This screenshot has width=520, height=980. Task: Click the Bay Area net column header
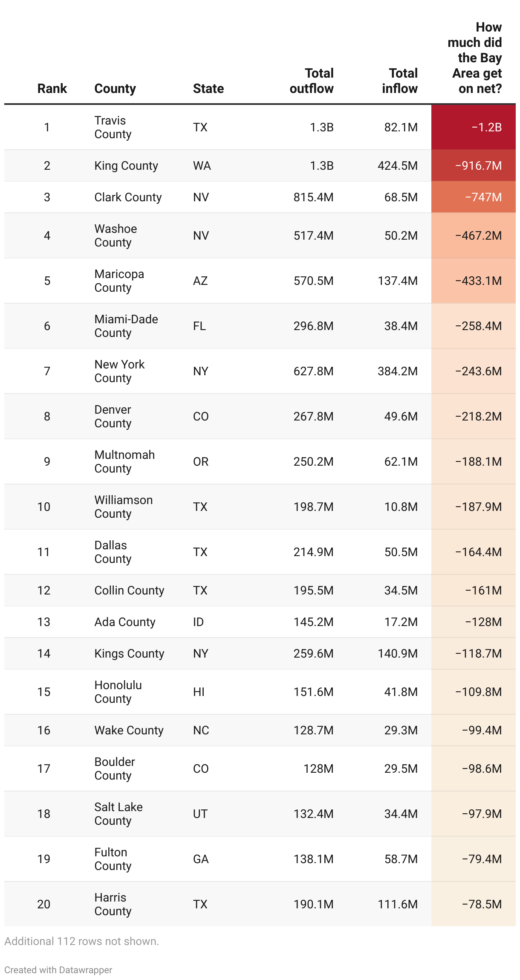(475, 58)
